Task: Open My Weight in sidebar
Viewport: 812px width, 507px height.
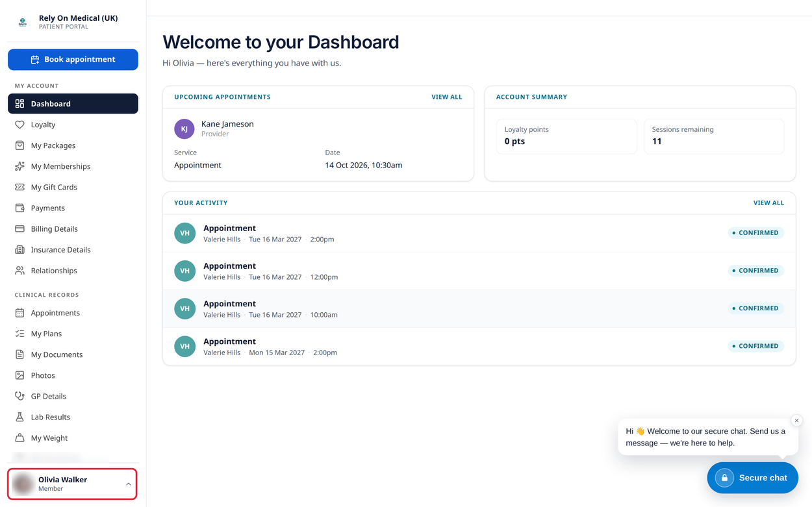Action: [73, 438]
